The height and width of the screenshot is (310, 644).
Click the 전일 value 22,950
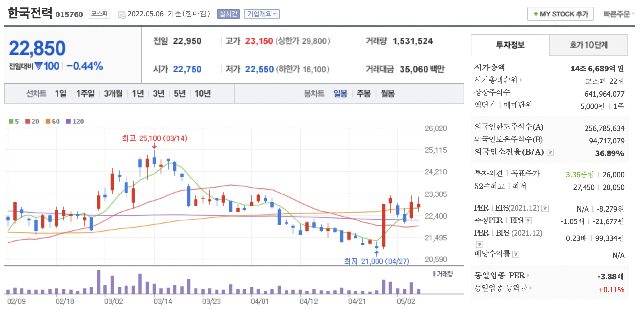187,41
